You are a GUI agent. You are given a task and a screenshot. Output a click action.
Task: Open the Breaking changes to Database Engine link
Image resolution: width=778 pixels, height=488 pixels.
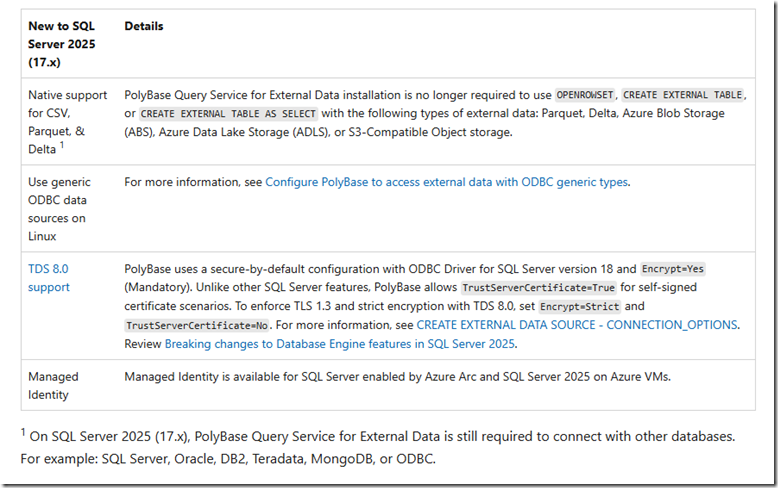click(x=340, y=344)
